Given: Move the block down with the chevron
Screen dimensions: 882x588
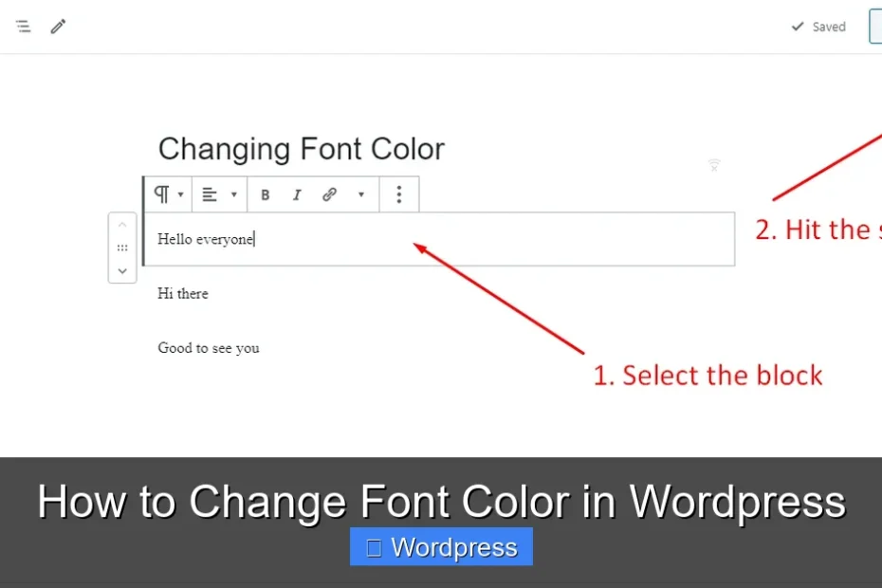Looking at the screenshot, I should pyautogui.click(x=122, y=271).
